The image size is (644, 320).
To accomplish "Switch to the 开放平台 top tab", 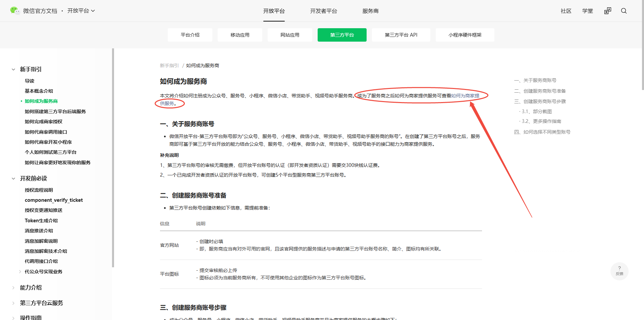I will tap(274, 11).
